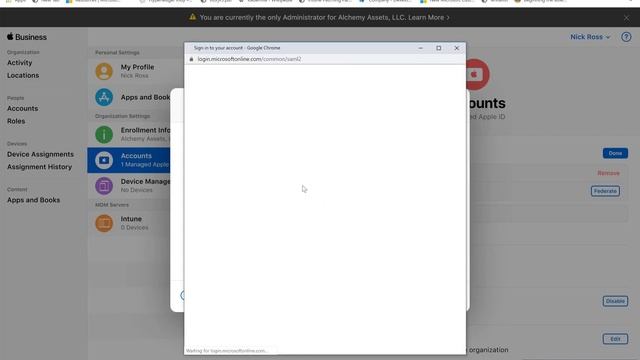Screen dimensions: 640x360
Task: Open Nick Ross account dropdown
Action: click(590, 37)
